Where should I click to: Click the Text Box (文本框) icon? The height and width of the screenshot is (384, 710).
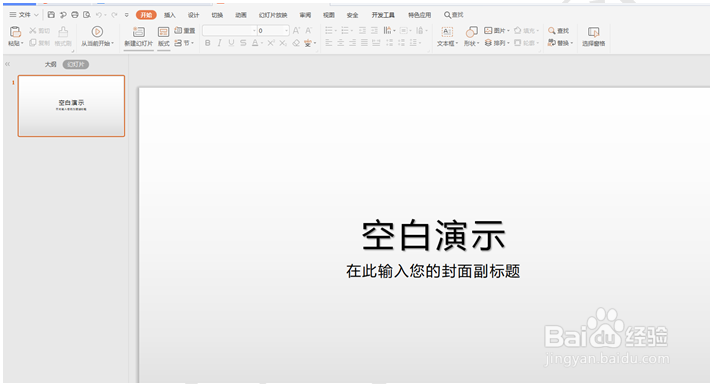pyautogui.click(x=447, y=32)
